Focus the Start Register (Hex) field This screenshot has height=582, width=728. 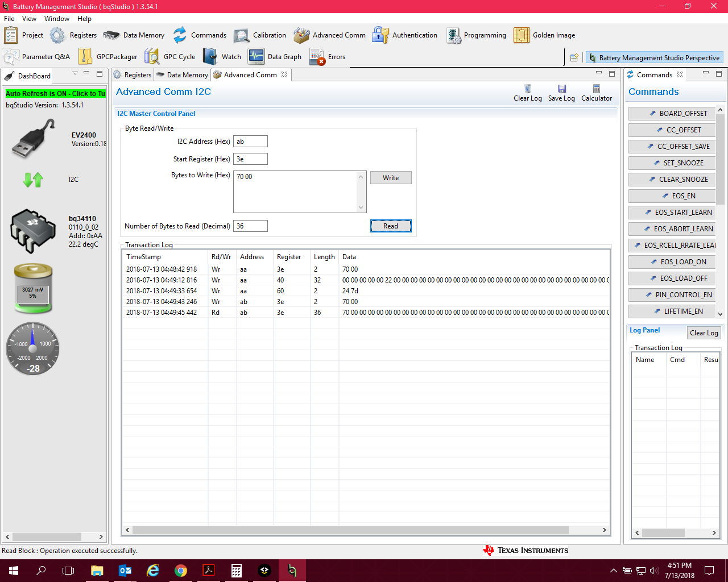tap(250, 159)
